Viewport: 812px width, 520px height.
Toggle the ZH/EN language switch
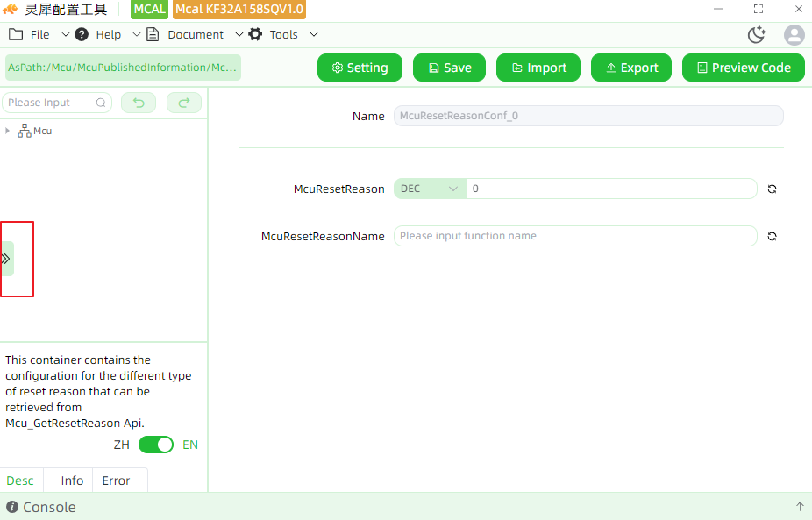pos(156,445)
